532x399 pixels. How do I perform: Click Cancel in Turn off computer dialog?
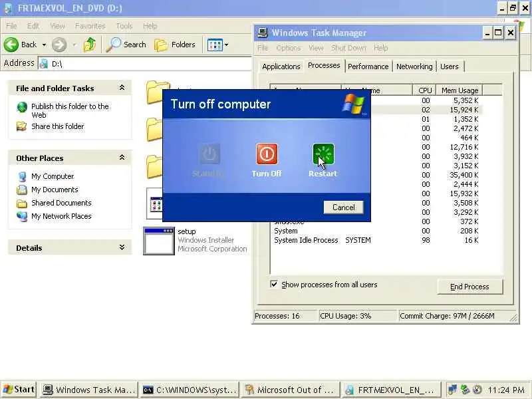[343, 207]
